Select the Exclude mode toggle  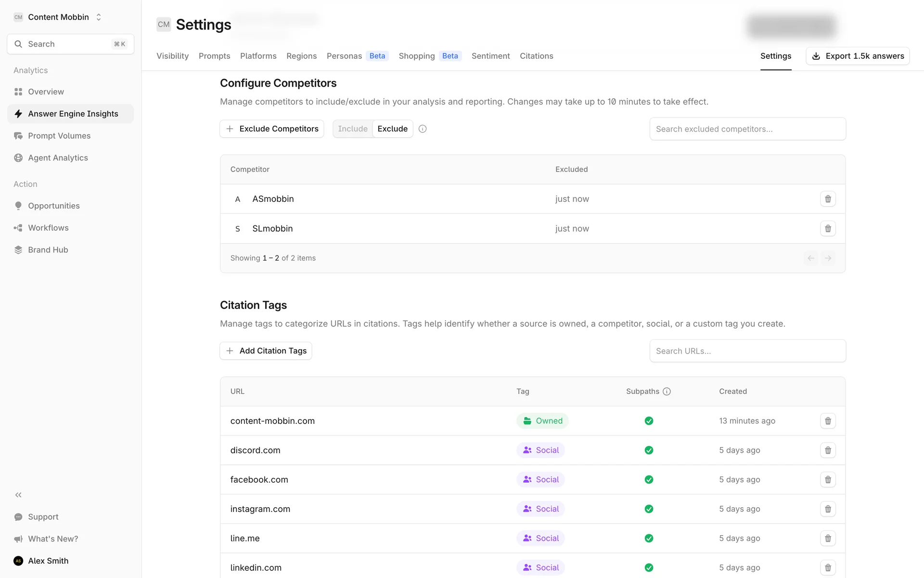click(392, 129)
